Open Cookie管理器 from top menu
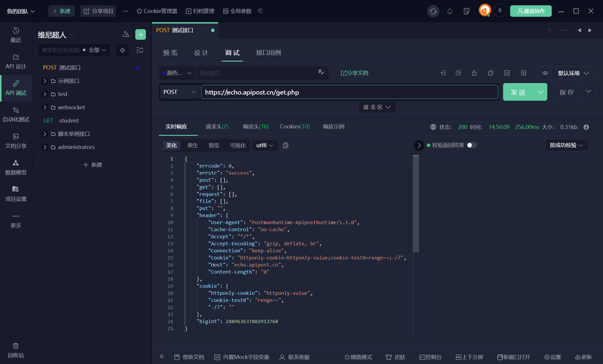603x364 pixels. coord(157,11)
